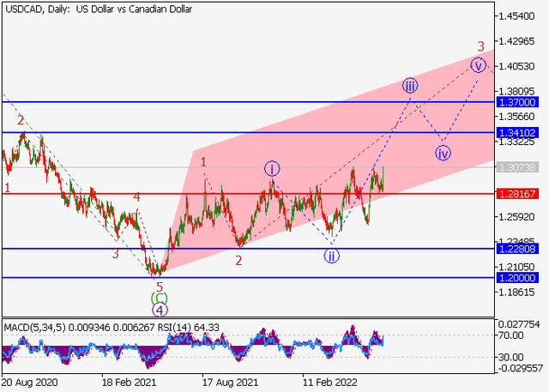Click the circled wave iii marker

click(410, 85)
